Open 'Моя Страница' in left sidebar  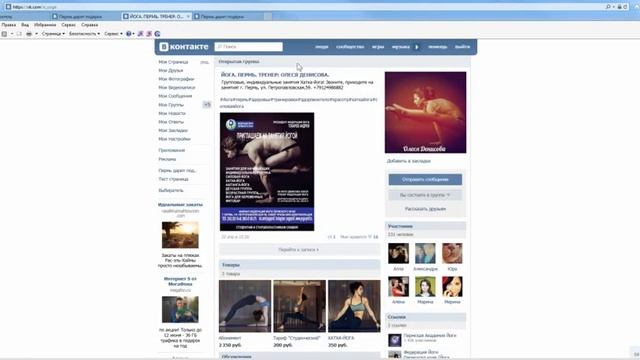pos(173,62)
